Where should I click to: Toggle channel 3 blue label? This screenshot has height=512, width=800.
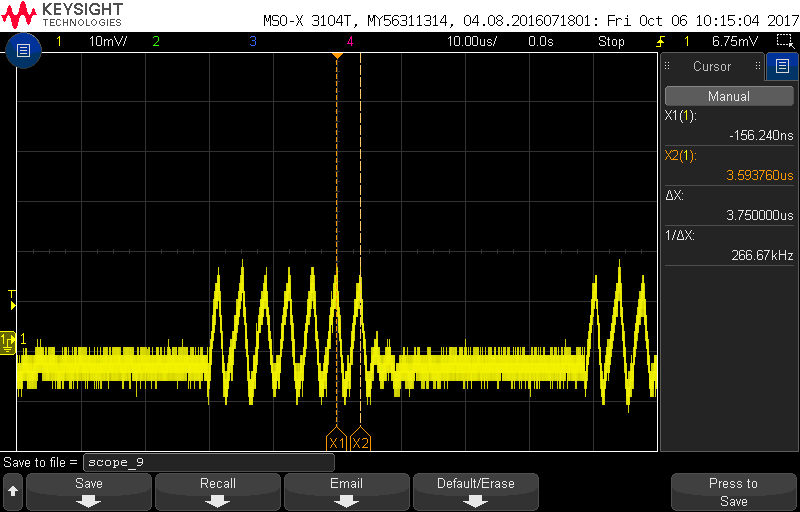point(253,42)
